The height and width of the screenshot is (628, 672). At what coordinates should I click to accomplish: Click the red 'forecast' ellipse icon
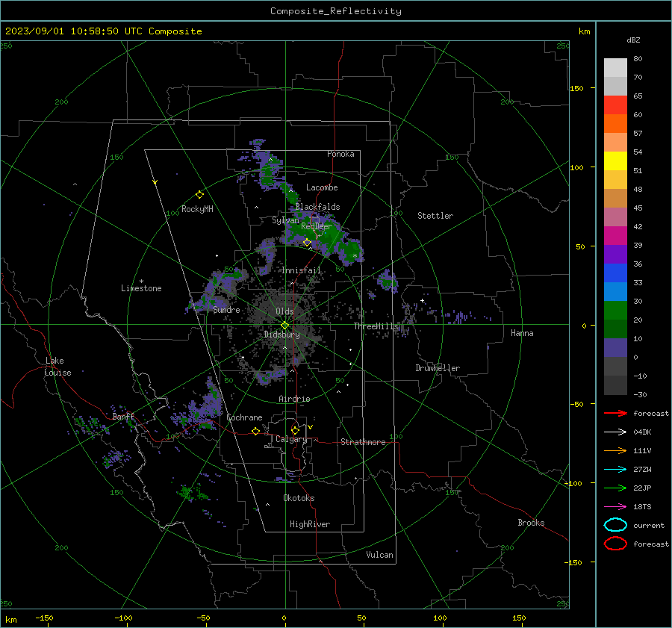(615, 544)
